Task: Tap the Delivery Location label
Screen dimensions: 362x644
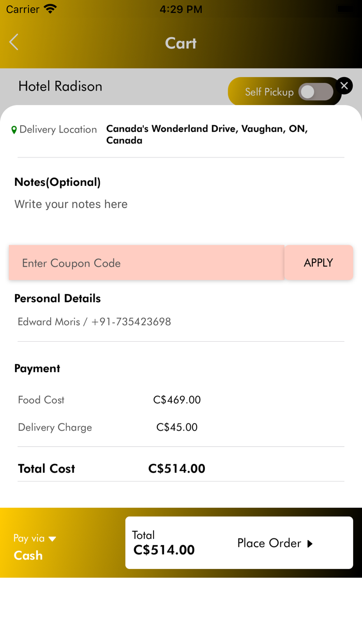Action: point(58,129)
